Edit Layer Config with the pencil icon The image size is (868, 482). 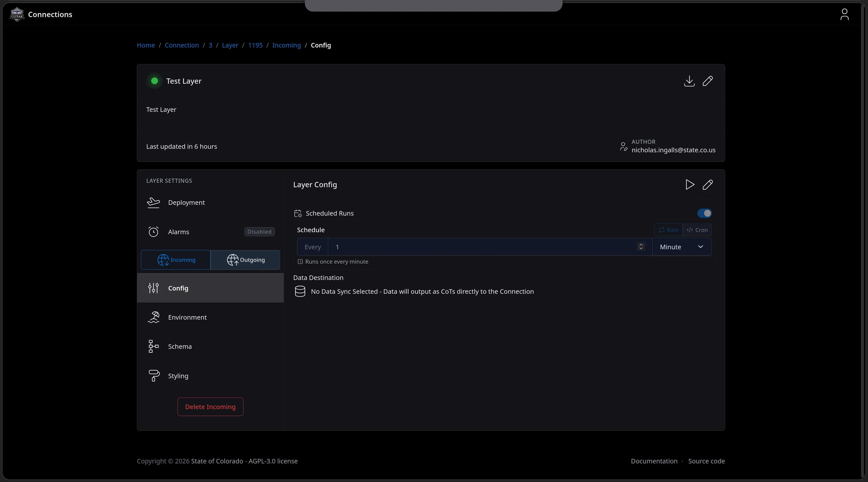(x=708, y=184)
